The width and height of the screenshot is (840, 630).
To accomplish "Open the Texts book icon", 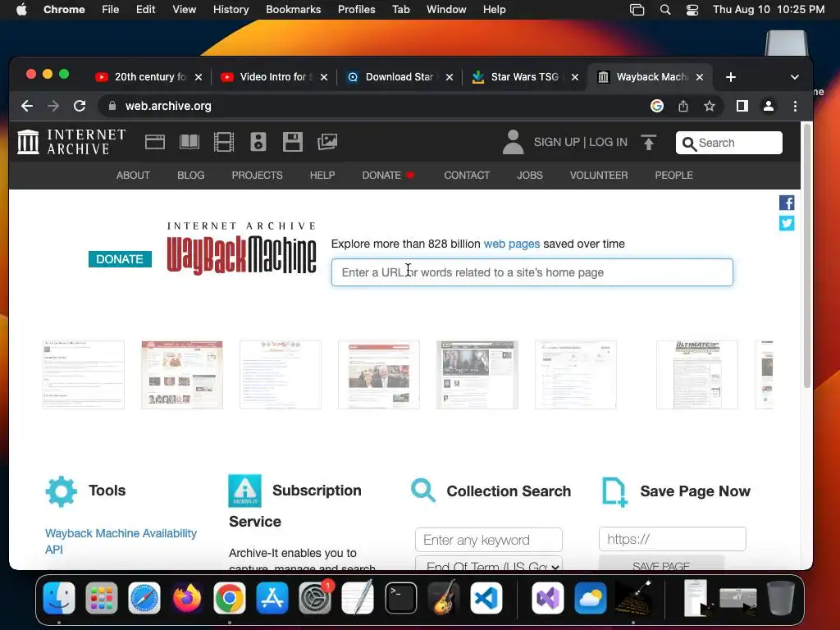I will coord(189,142).
